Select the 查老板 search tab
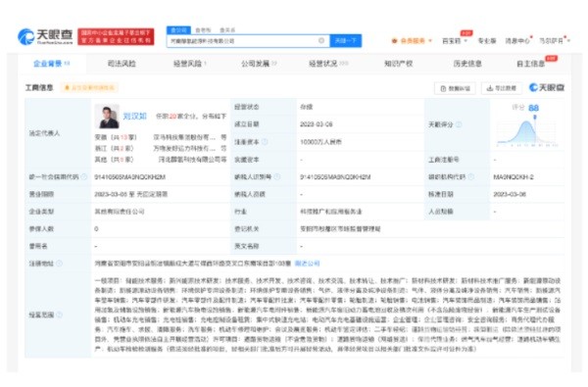Image resolution: width=588 pixels, height=387 pixels. pos(203,30)
